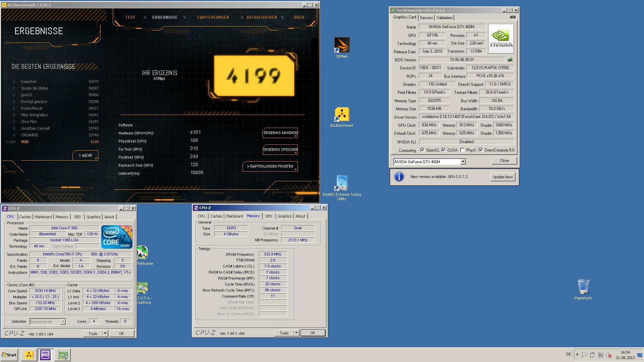
Task: Expand Tools dropdown arrow in Memory CPU-Z
Action: [x=296, y=333]
